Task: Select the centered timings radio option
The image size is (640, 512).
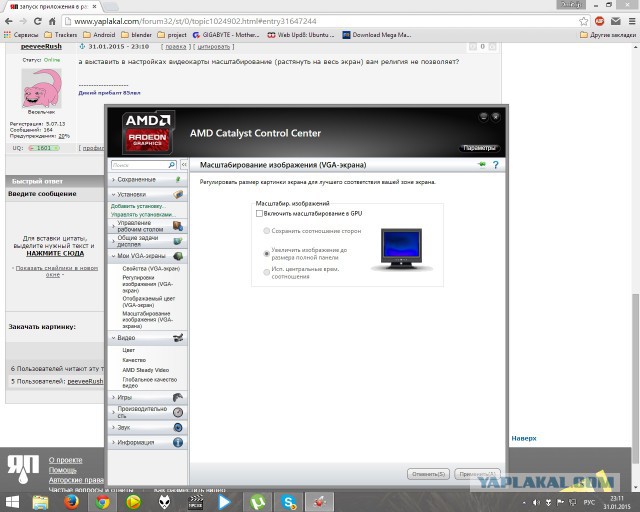Action: coord(266,272)
